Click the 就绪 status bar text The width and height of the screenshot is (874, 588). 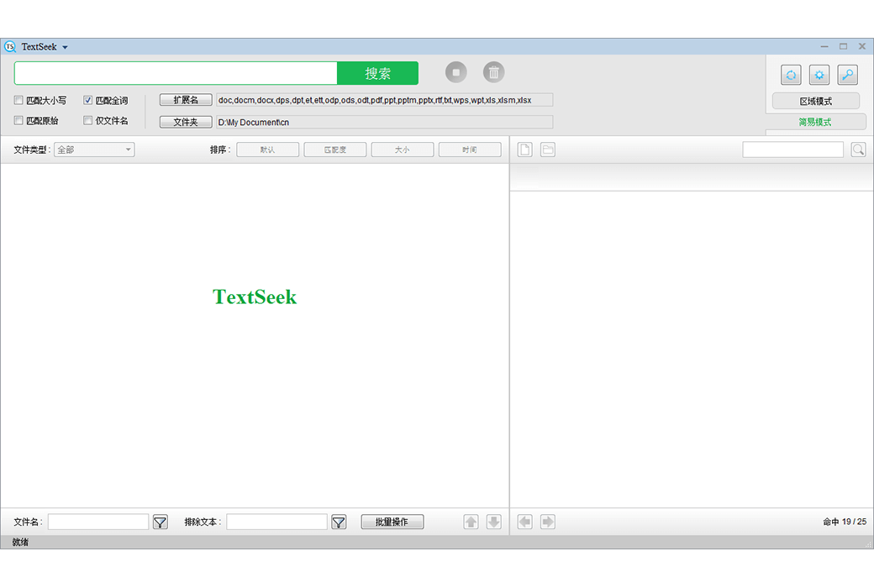pos(21,543)
